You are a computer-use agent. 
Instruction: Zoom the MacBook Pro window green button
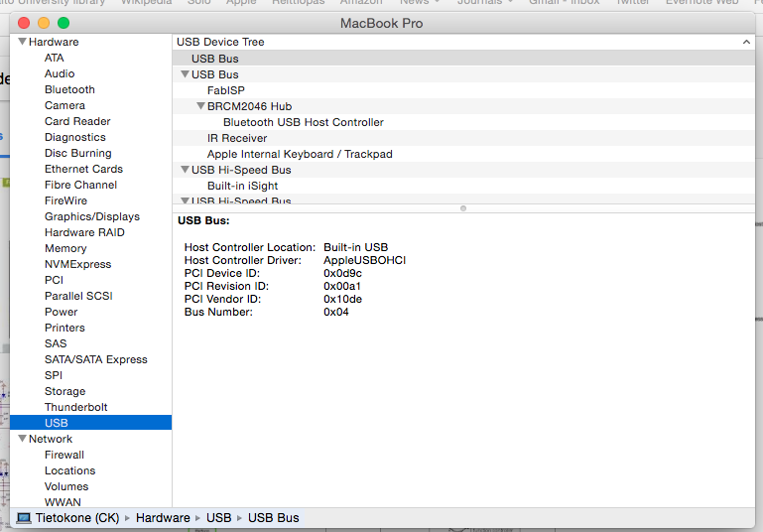coord(64,23)
